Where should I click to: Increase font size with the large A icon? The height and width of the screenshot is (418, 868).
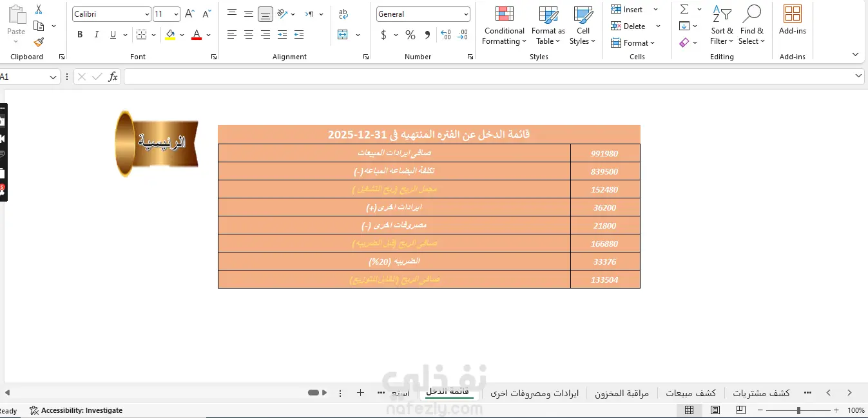pyautogui.click(x=189, y=14)
